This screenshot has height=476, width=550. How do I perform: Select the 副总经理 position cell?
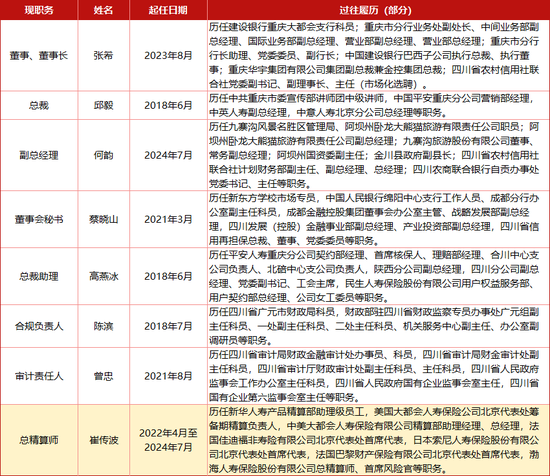(39, 155)
